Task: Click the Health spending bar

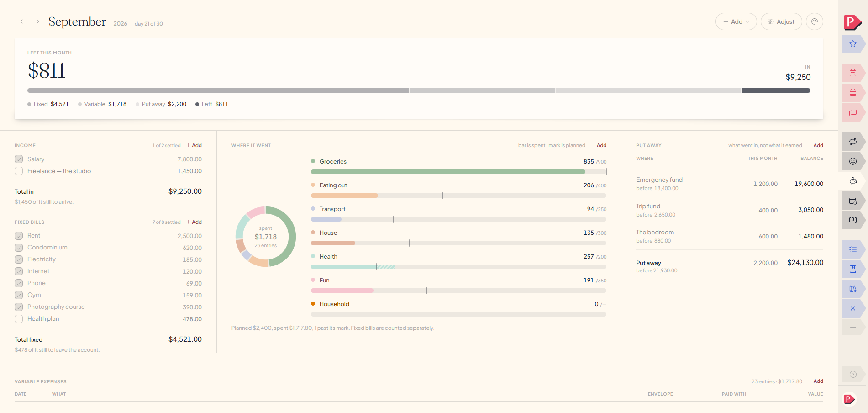Action: coord(458,267)
